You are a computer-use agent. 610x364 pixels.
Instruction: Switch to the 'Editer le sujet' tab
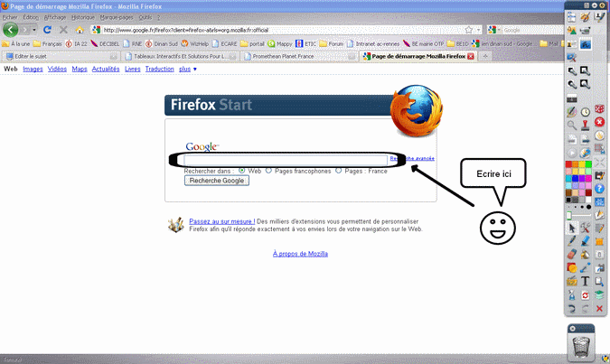(61, 56)
